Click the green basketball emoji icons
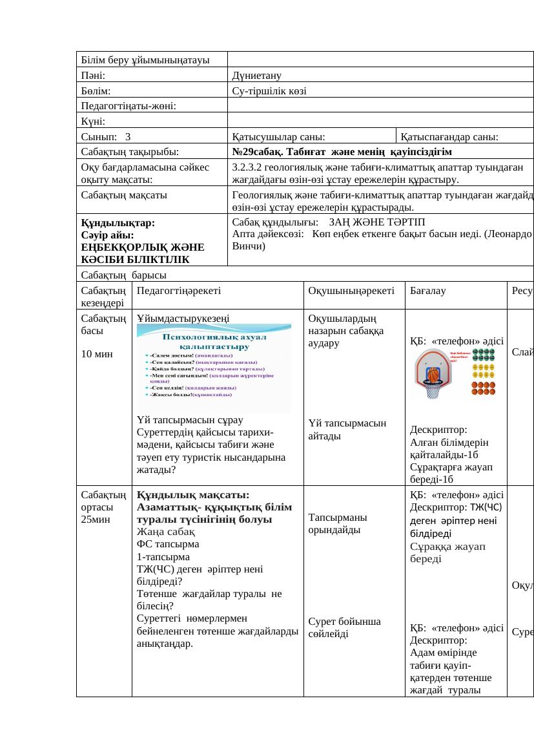534x756 pixels. (x=483, y=354)
